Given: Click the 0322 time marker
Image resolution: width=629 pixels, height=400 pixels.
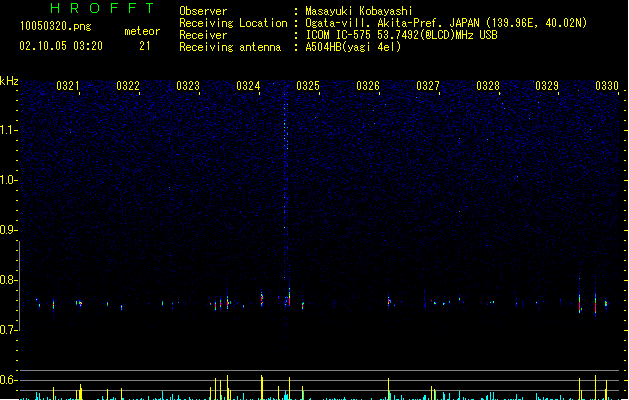Looking at the screenshot, I should 128,86.
